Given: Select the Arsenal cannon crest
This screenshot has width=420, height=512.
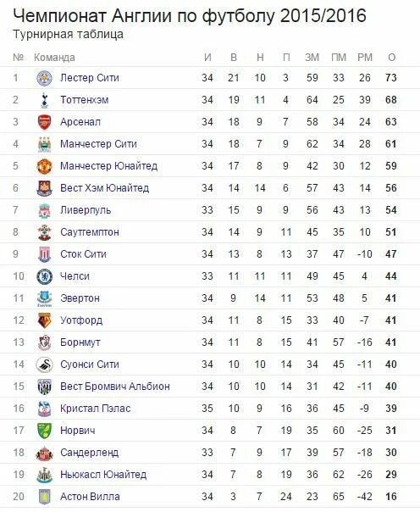Looking at the screenshot, I should 44,122.
